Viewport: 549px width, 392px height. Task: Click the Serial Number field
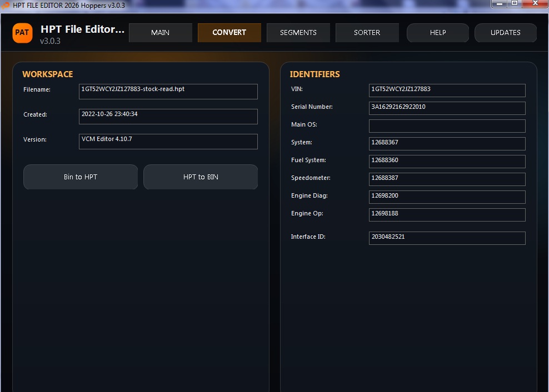[x=447, y=108]
